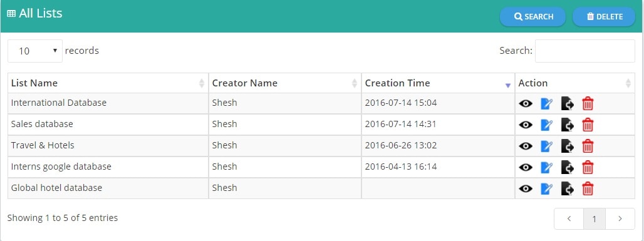
Task: Export the Global hotel database list
Action: 567,188
